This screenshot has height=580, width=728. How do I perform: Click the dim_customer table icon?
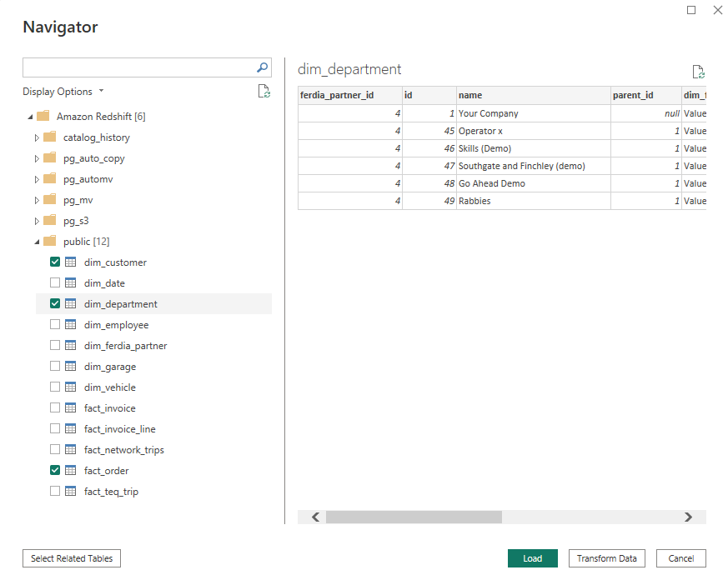click(71, 262)
